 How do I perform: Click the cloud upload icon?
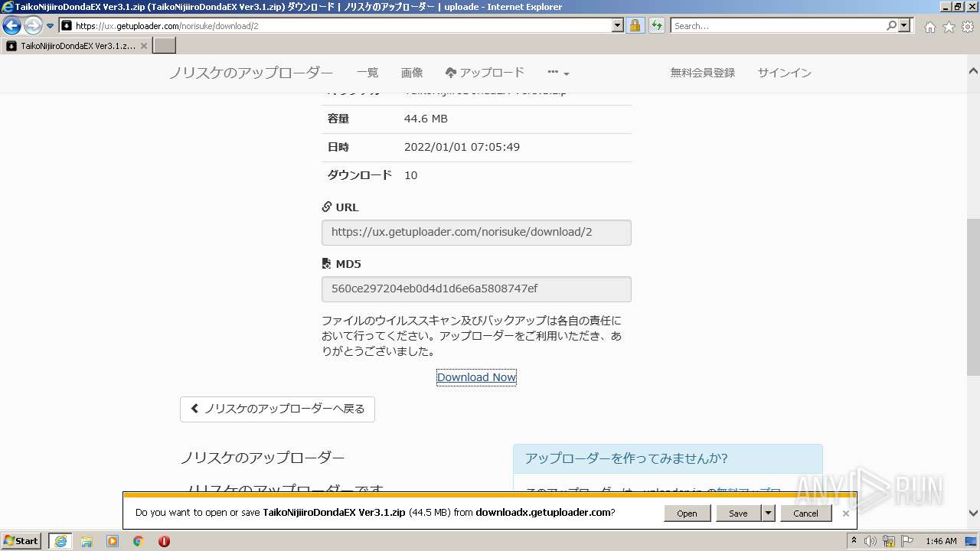pyautogui.click(x=450, y=73)
